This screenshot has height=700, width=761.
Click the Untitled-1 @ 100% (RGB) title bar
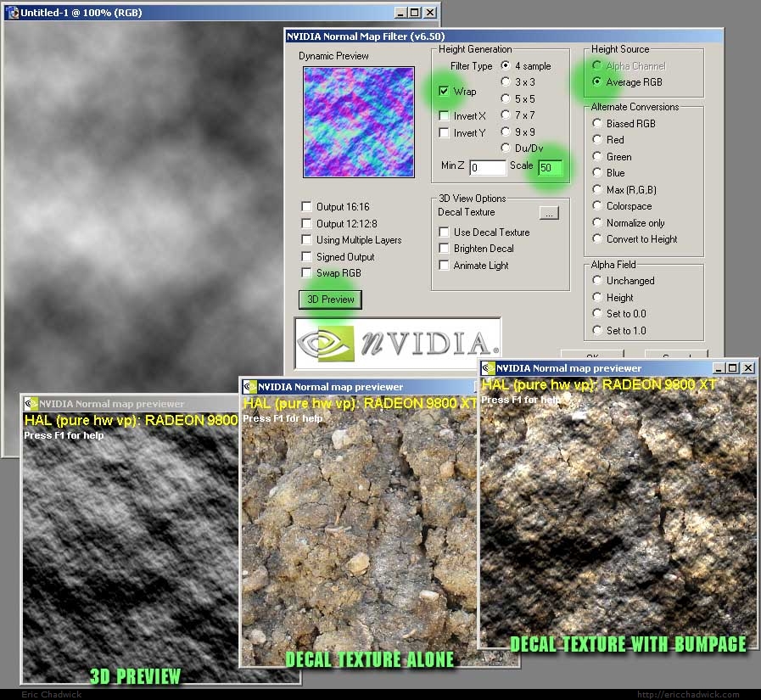click(221, 13)
